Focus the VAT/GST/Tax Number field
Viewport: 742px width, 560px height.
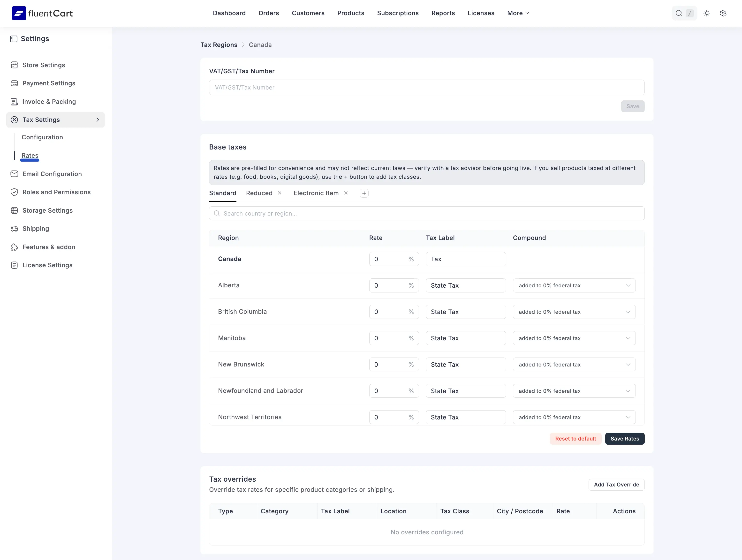pyautogui.click(x=426, y=88)
